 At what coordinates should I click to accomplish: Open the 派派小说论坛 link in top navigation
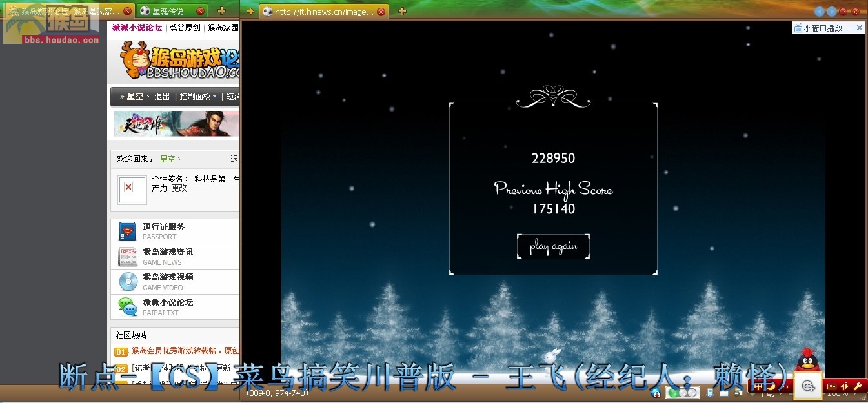pyautogui.click(x=137, y=28)
